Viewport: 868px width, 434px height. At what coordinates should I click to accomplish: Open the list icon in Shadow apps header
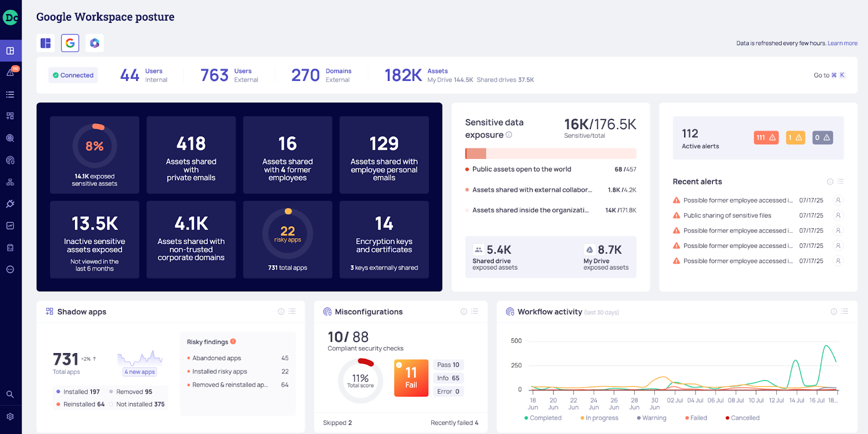click(x=292, y=311)
